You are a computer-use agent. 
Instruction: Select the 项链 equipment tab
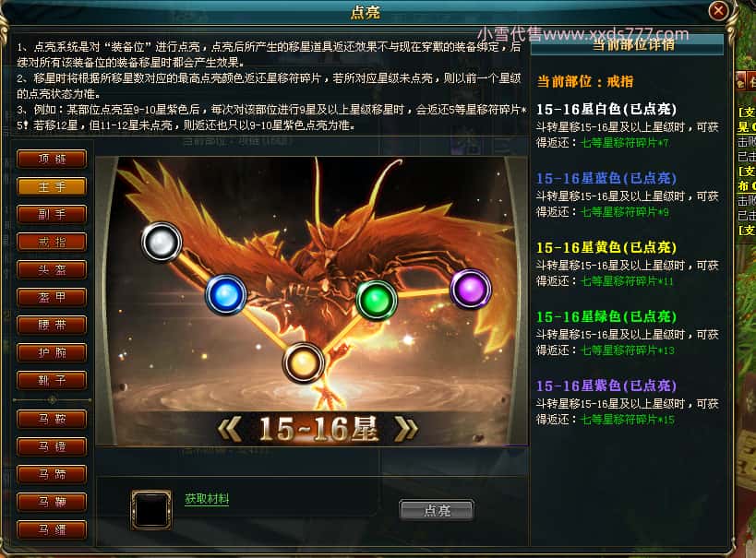pos(52,159)
